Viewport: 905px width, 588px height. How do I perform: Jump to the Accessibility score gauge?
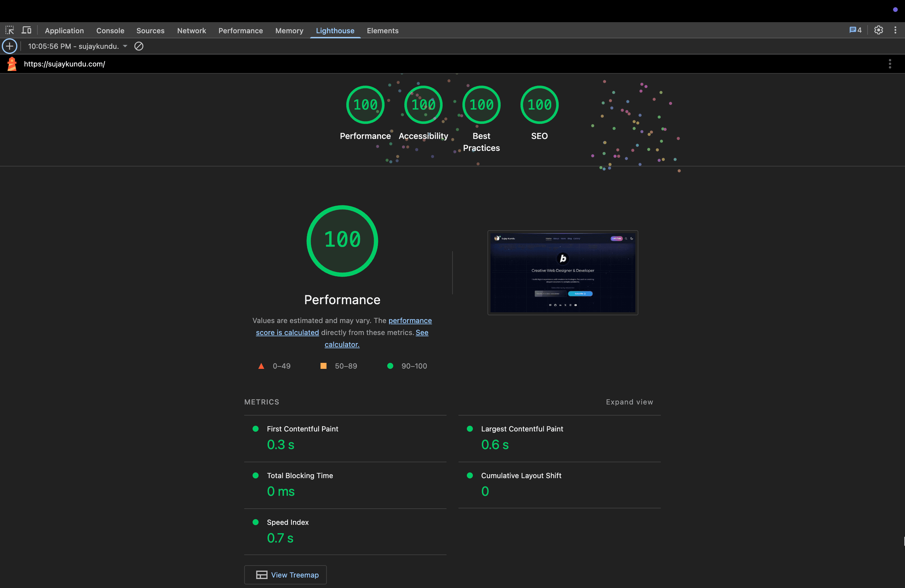(x=423, y=105)
